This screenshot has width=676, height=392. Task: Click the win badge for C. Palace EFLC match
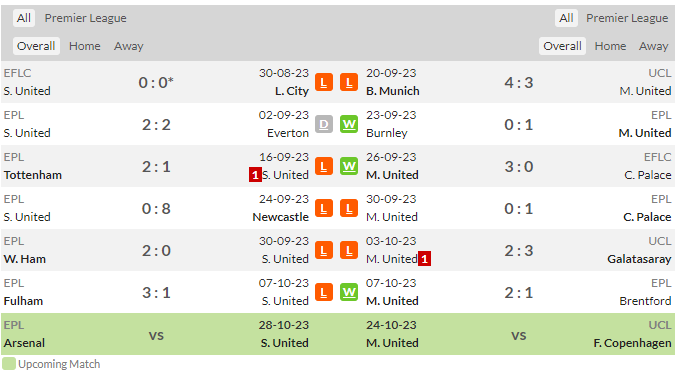[x=349, y=166]
